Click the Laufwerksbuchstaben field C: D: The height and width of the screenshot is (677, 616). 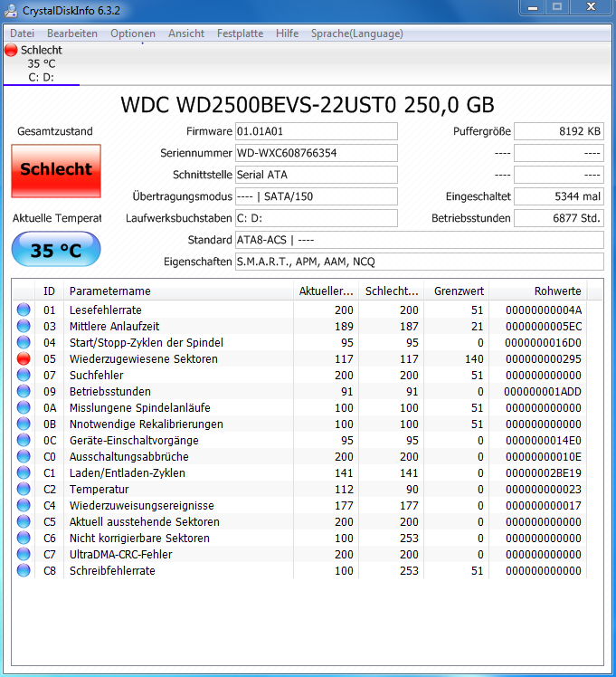(x=317, y=218)
